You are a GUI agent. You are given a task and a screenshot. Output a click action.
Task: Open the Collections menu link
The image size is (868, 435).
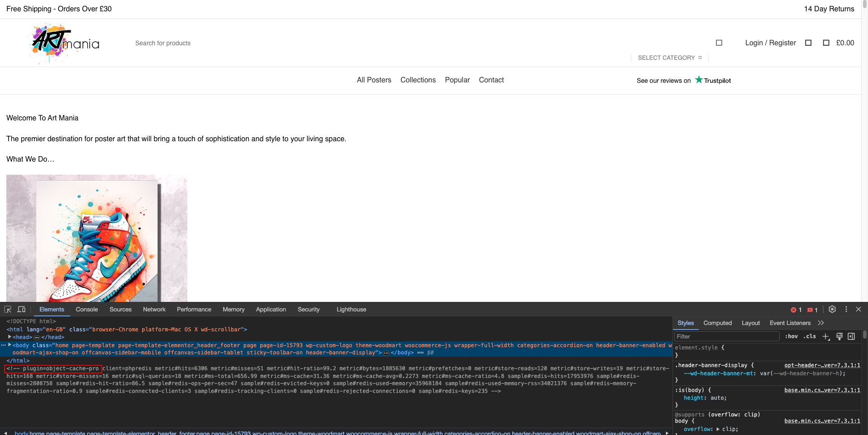tap(418, 80)
